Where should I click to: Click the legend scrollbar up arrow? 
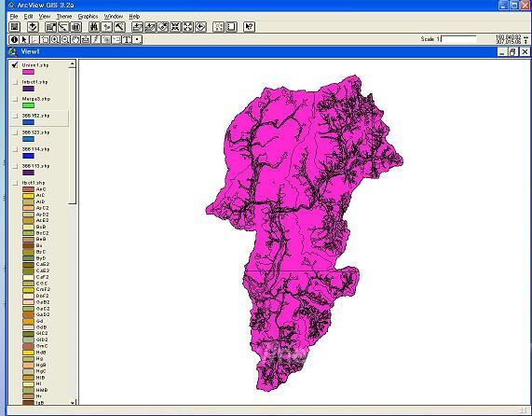click(72, 63)
